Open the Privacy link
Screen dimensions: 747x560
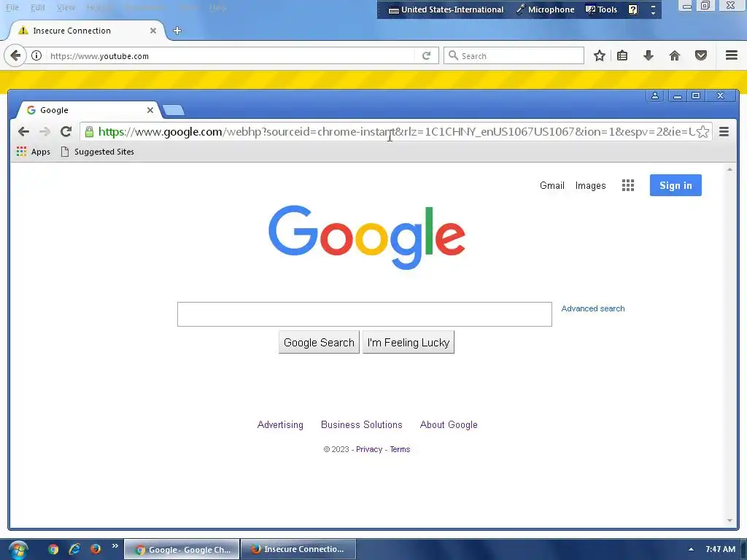(369, 449)
